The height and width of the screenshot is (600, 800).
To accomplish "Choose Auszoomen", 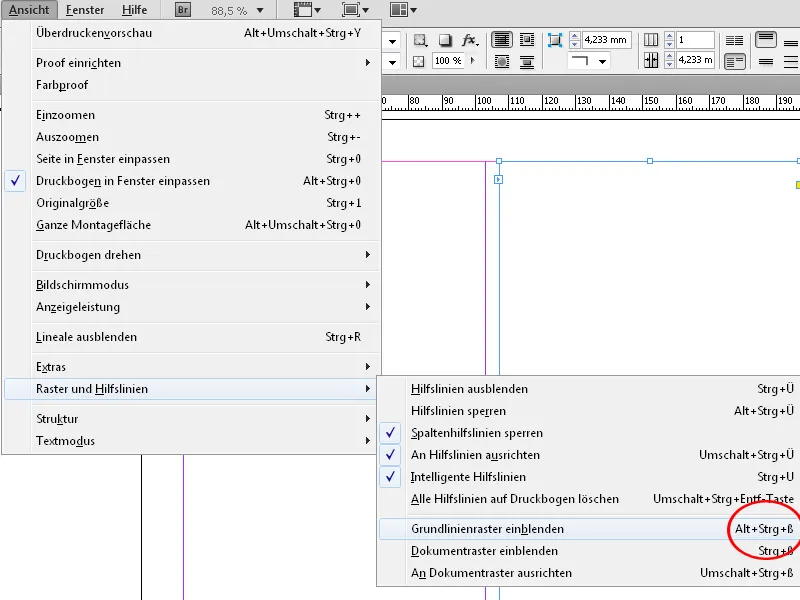I will click(x=192, y=137).
